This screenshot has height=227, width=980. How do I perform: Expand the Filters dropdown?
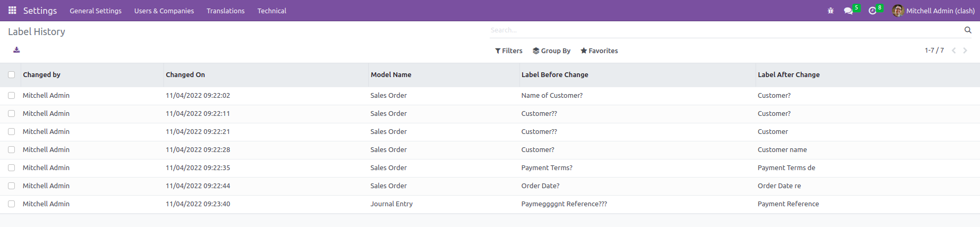pos(508,51)
